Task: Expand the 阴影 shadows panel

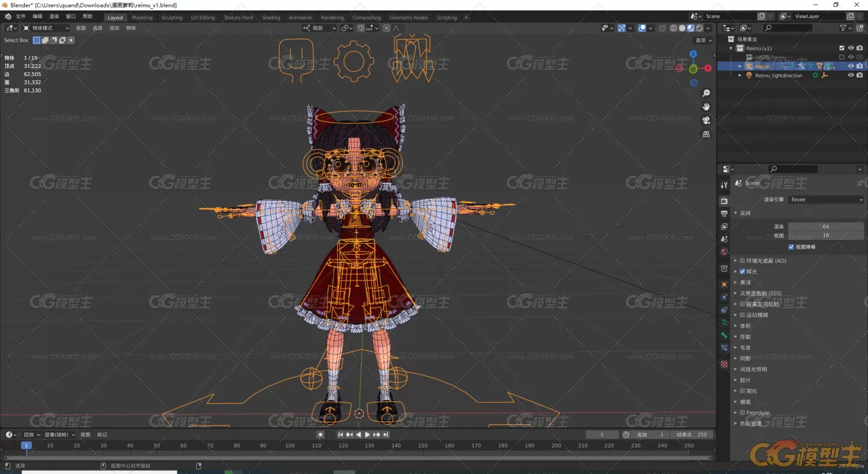Action: [735, 358]
